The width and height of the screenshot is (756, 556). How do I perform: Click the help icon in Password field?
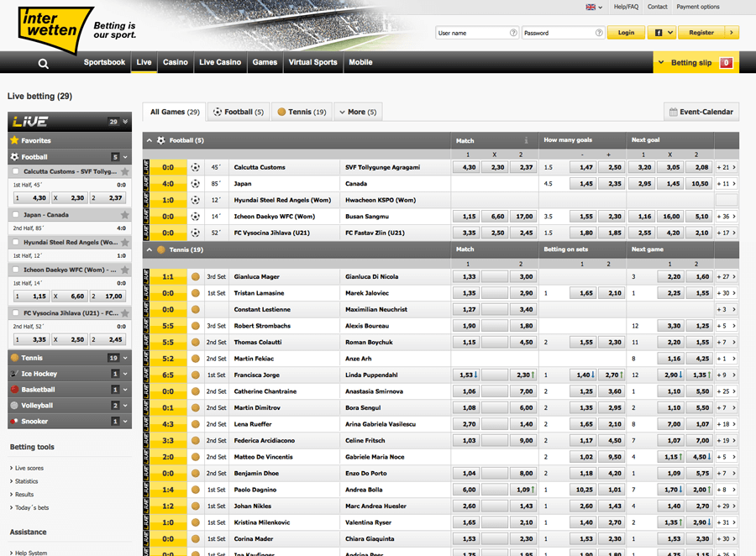click(599, 33)
